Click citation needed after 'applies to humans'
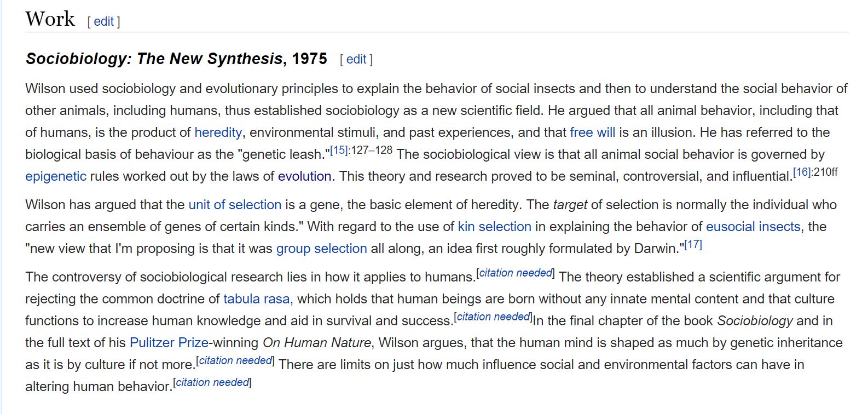Image resolution: width=868 pixels, height=414 pixels. pos(516,273)
